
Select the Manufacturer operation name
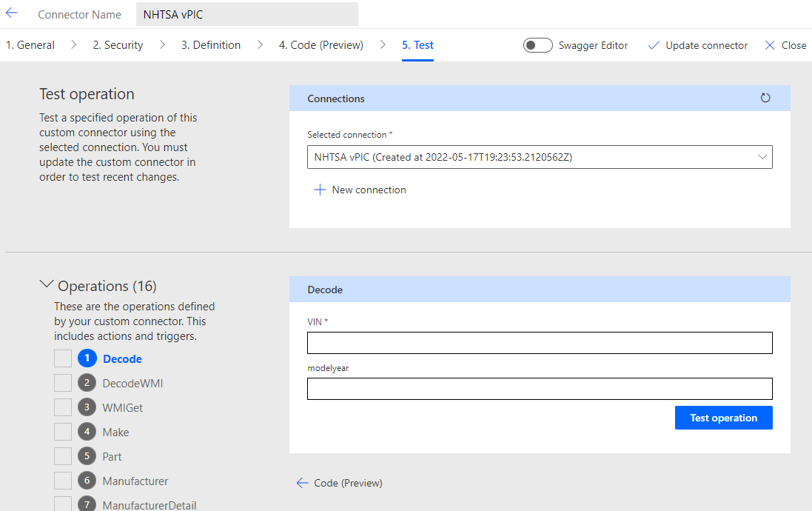(135, 481)
